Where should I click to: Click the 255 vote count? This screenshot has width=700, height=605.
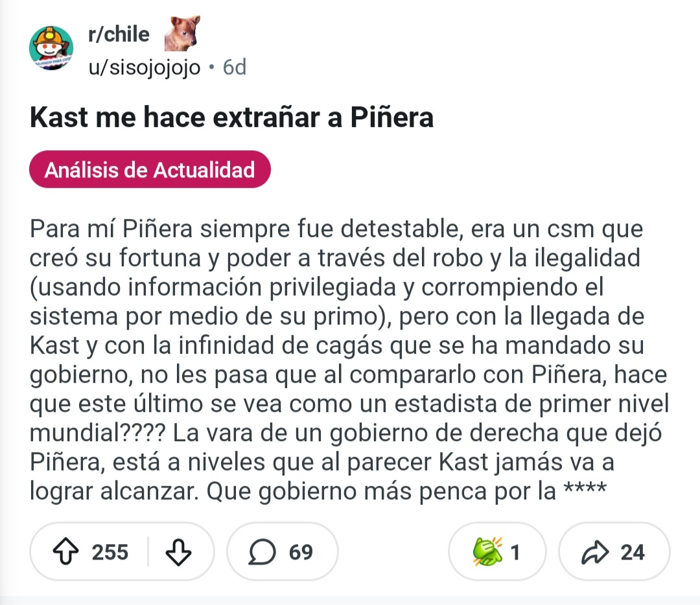coord(110,552)
